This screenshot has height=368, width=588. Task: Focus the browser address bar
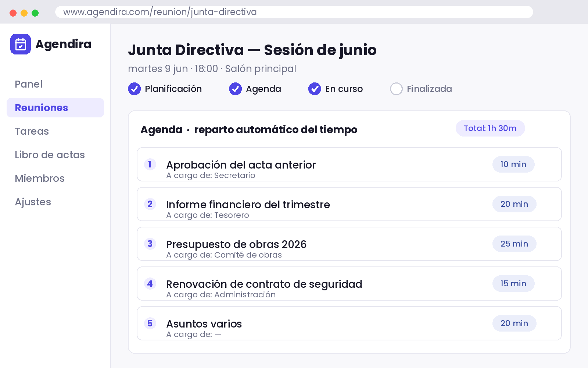(294, 12)
